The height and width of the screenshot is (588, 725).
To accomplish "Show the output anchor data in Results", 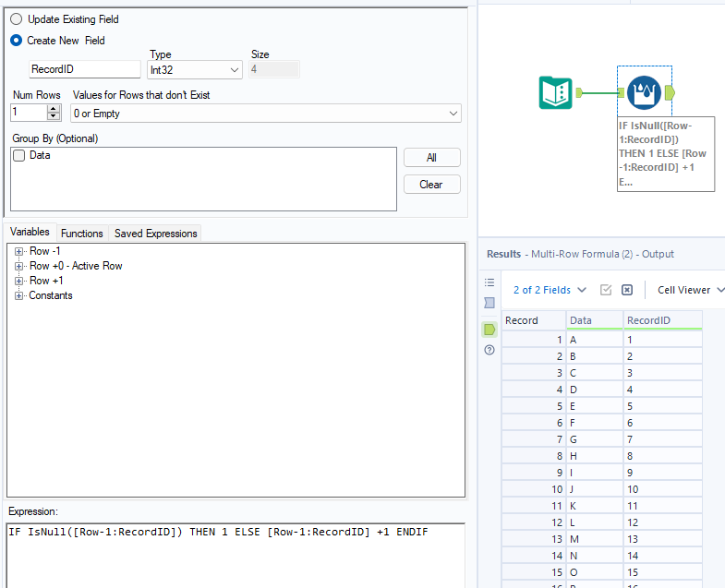I will pyautogui.click(x=489, y=329).
